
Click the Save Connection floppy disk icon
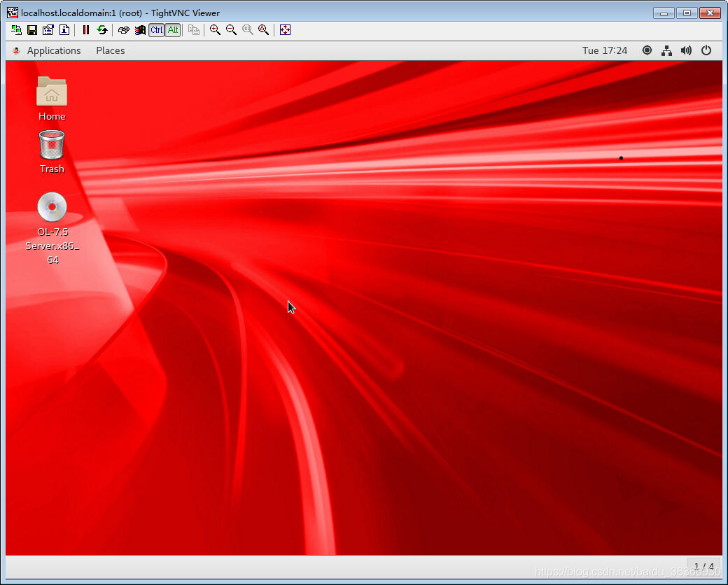click(x=32, y=30)
